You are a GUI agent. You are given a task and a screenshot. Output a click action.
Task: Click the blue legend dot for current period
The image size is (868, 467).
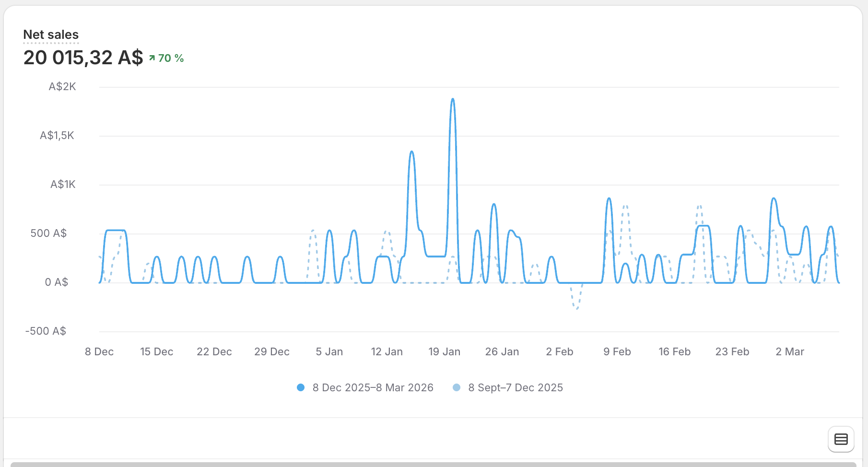(300, 387)
